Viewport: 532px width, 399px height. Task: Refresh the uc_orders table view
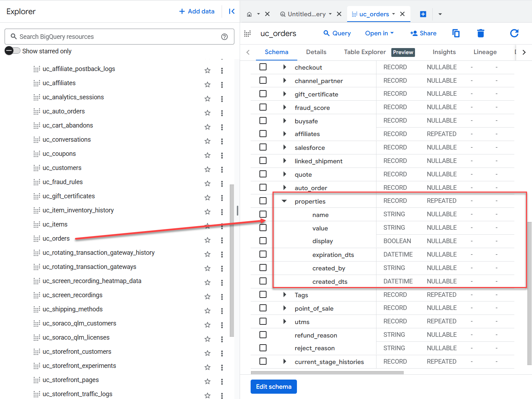tap(514, 33)
